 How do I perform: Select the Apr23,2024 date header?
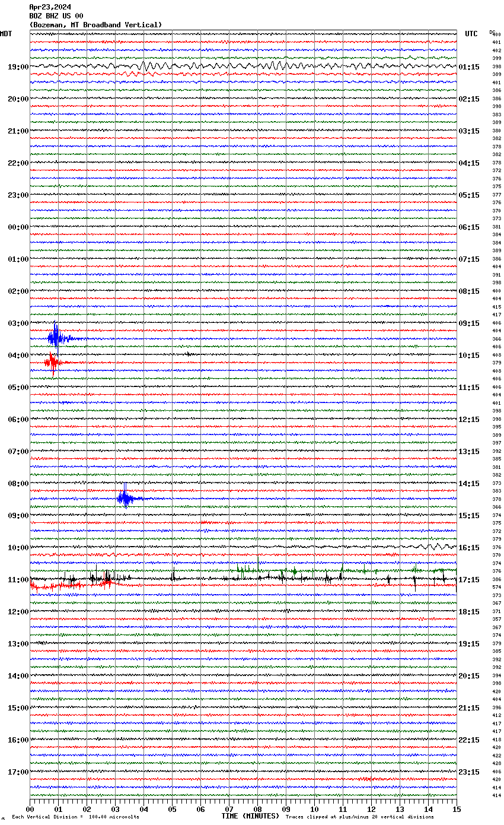point(50,7)
